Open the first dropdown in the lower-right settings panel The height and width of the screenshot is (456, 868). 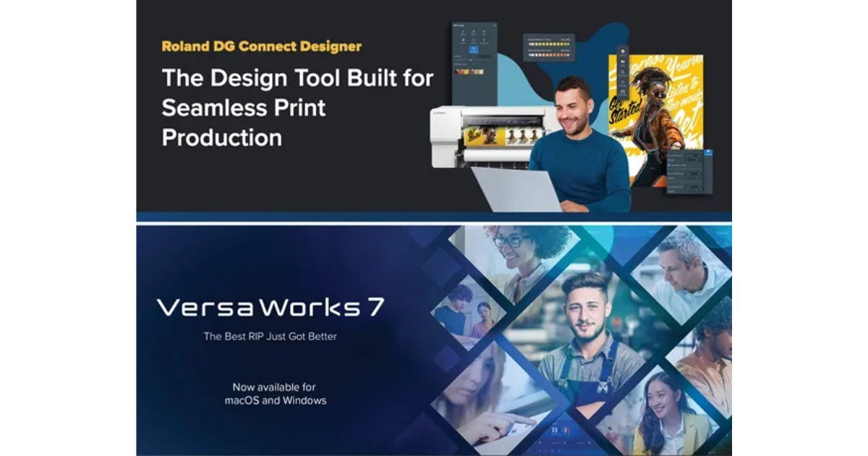coord(694,156)
